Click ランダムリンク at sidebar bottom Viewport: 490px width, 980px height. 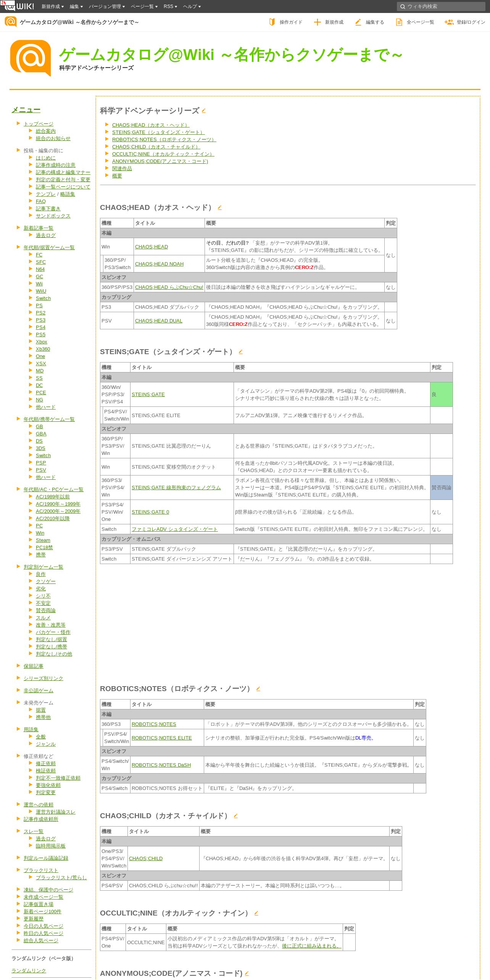[x=29, y=971]
